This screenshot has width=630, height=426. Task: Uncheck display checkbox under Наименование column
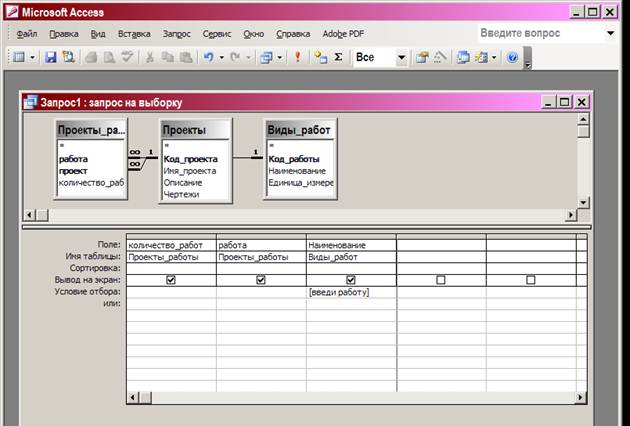[351, 280]
